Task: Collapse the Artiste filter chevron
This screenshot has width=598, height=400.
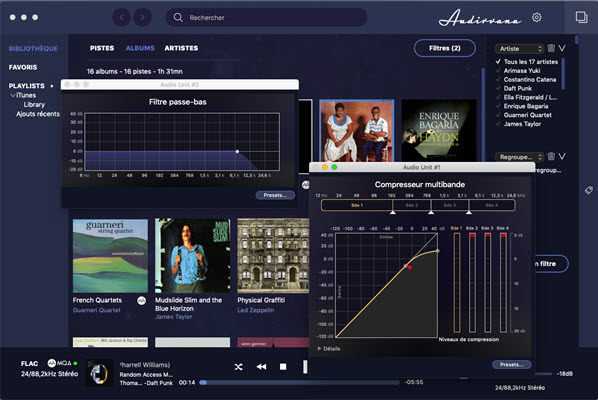Action: [x=562, y=48]
